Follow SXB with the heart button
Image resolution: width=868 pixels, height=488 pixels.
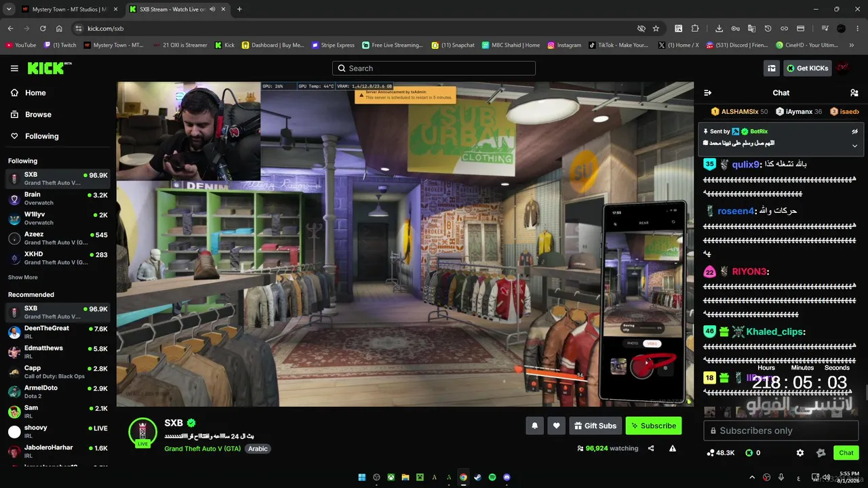tap(556, 426)
